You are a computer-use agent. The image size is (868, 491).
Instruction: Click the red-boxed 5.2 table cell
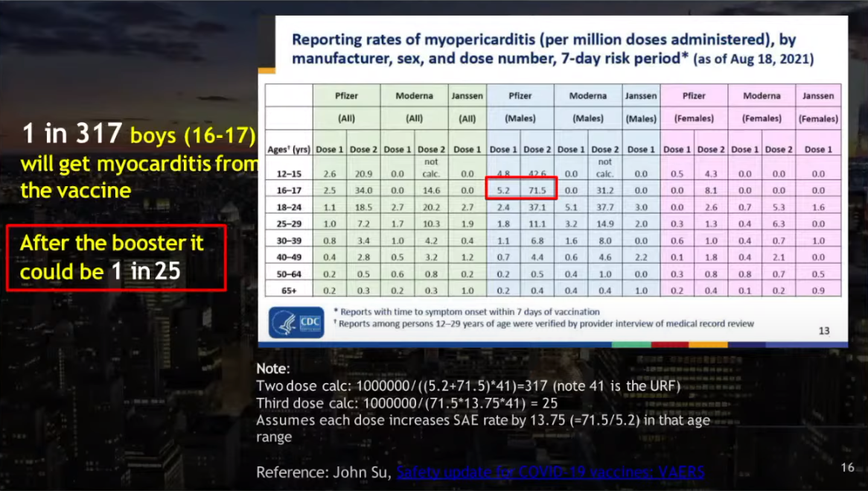(x=503, y=190)
